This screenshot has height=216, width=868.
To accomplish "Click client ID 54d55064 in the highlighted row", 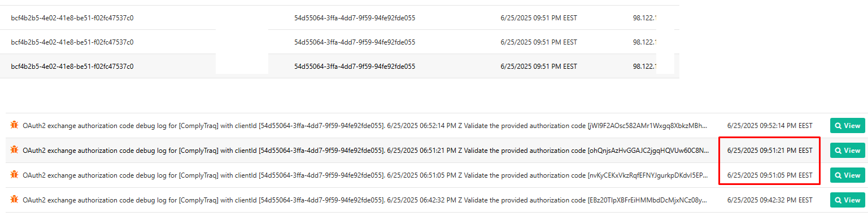I will point(355,66).
